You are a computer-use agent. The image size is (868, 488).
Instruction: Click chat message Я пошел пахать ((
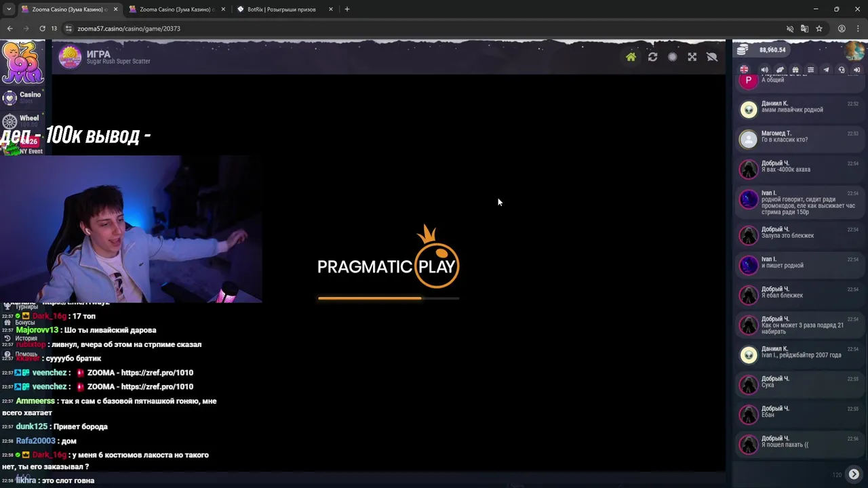pos(785,445)
